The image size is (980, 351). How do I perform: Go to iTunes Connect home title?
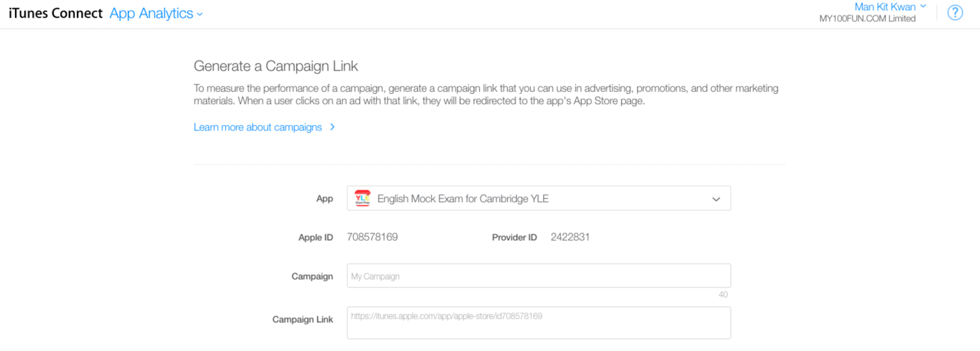(55, 14)
